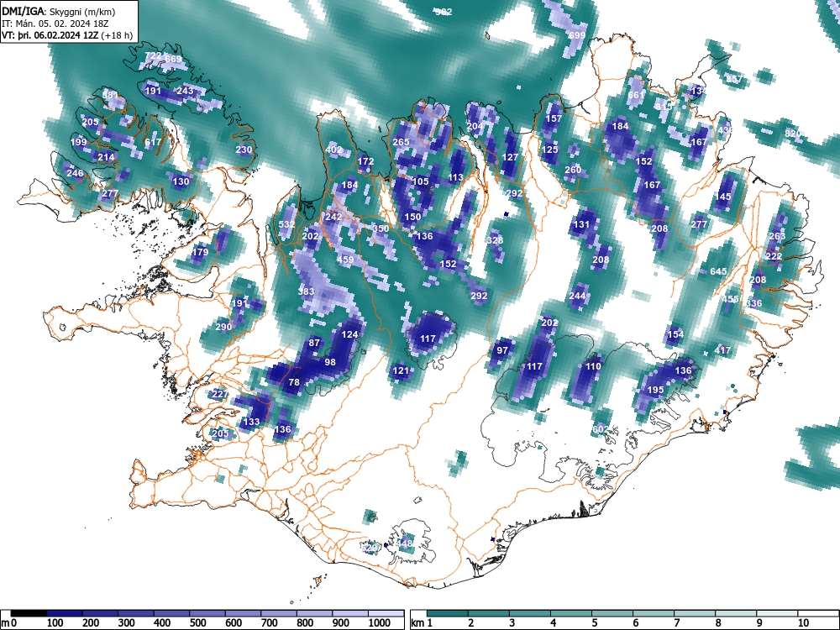The width and height of the screenshot is (840, 630).
Task: Click the 617 value in the Westfjords
Action: pos(153,142)
